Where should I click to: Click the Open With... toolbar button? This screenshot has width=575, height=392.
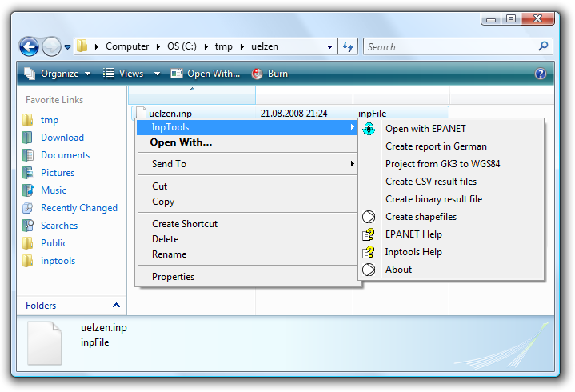tap(206, 74)
